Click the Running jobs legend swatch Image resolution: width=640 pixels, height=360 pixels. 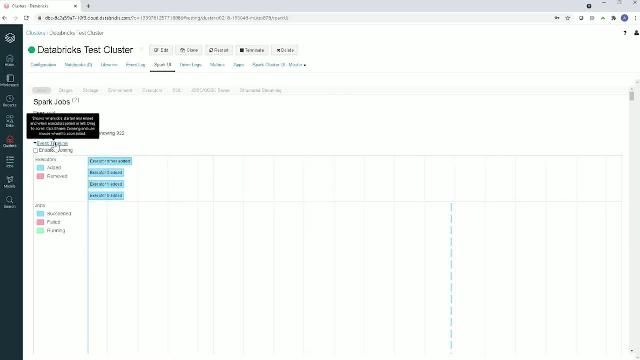pyautogui.click(x=40, y=231)
